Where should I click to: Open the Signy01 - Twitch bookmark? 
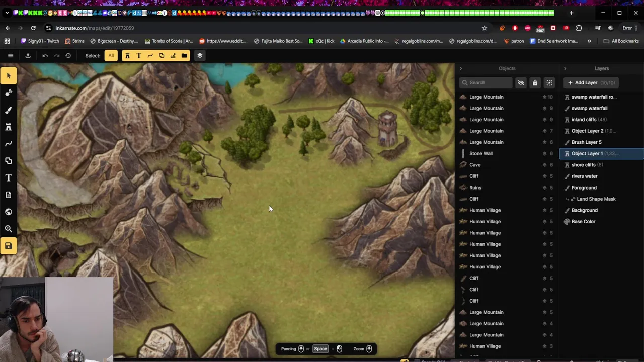pyautogui.click(x=40, y=41)
